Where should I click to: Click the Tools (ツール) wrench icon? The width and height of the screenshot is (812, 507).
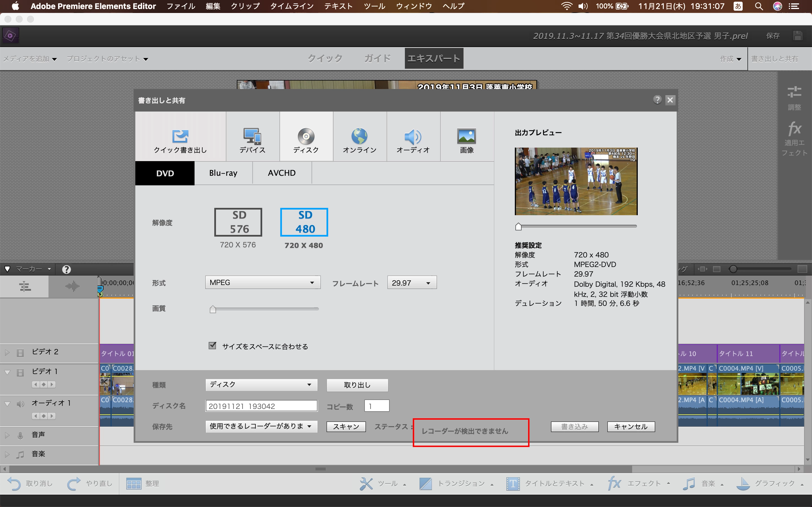click(366, 484)
